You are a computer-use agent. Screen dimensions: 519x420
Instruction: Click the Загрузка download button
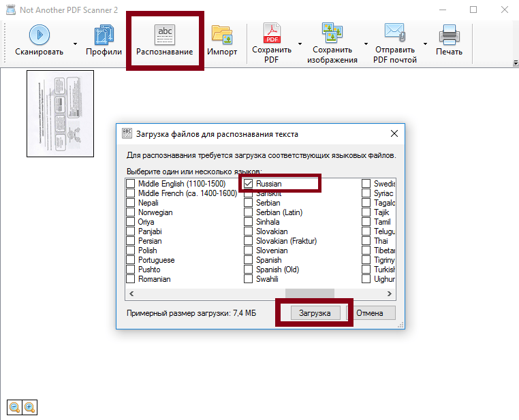point(315,313)
